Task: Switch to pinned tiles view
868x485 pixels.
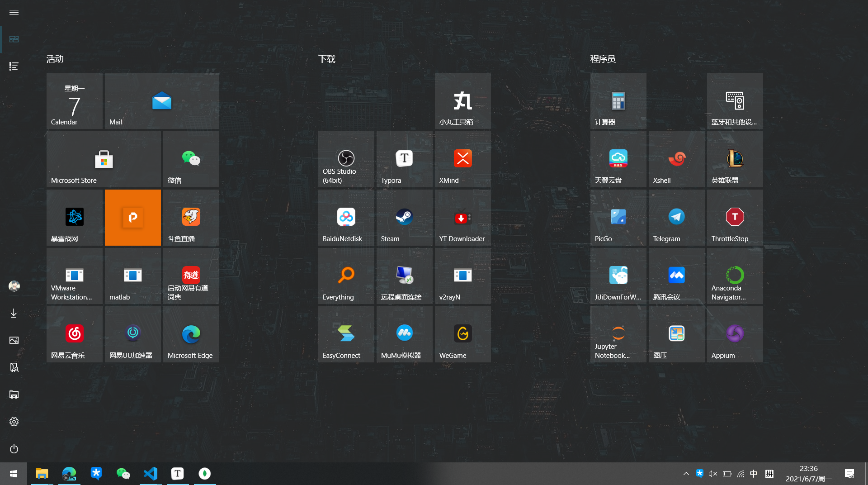Action: point(14,39)
